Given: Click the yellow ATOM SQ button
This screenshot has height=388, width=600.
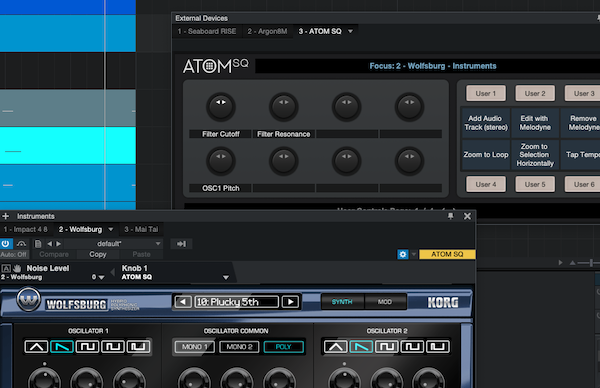Looking at the screenshot, I should coord(447,254).
